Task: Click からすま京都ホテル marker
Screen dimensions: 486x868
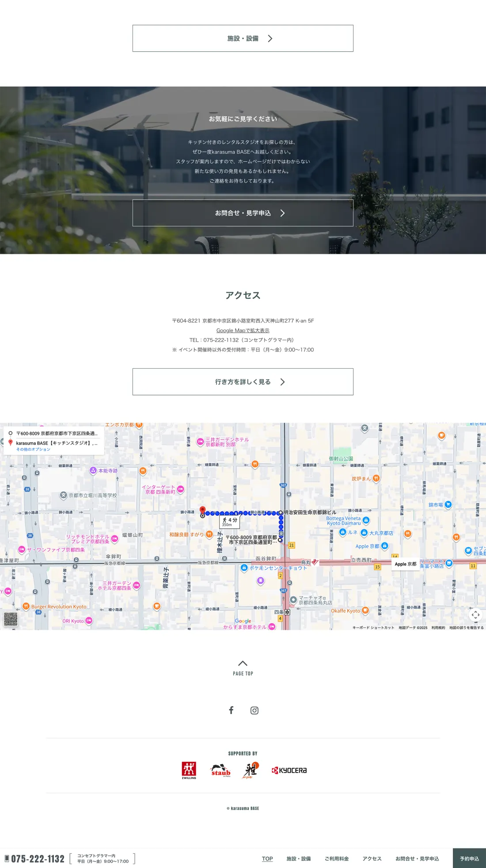Action: (x=272, y=627)
